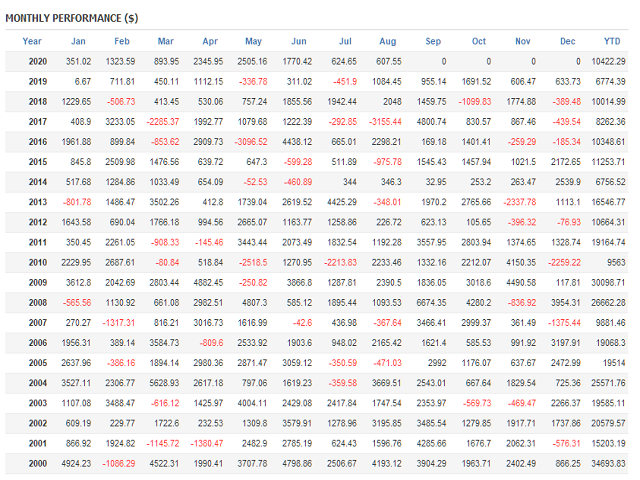
Task: Select the 2005 year row label
Action: pos(38,363)
